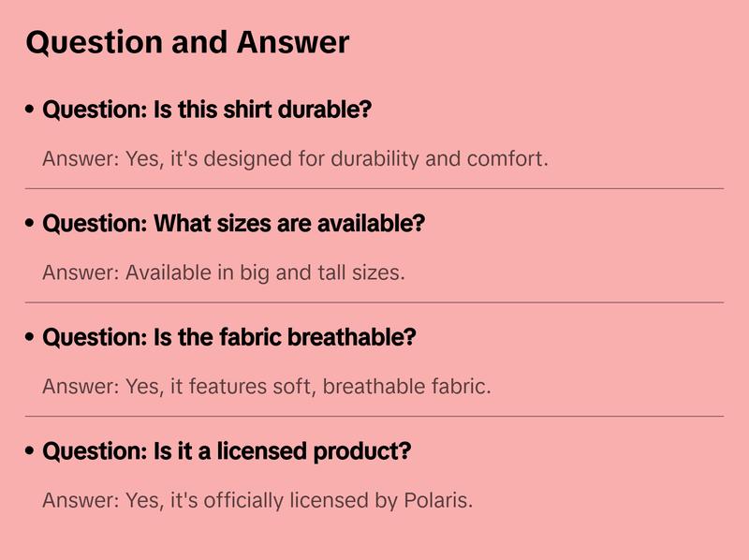
Task: Expand the "Is the fabric breathable?" question
Action: [x=228, y=337]
